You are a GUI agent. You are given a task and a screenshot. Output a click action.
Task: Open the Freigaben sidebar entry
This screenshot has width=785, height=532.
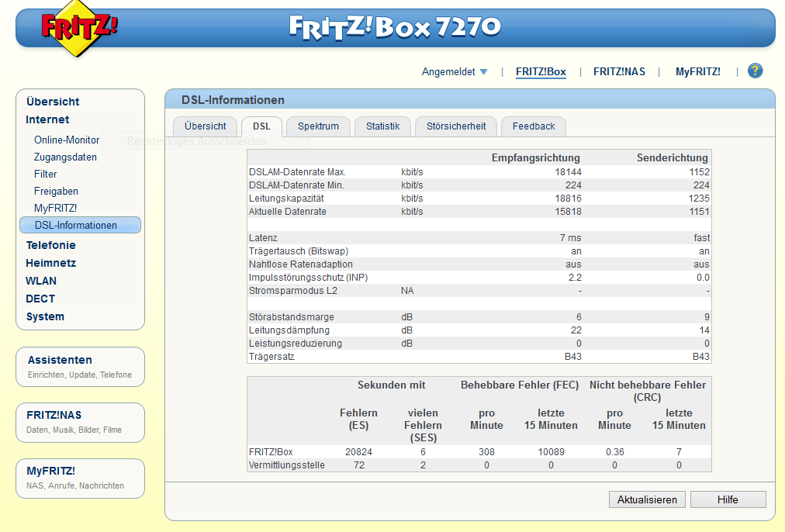(x=56, y=192)
